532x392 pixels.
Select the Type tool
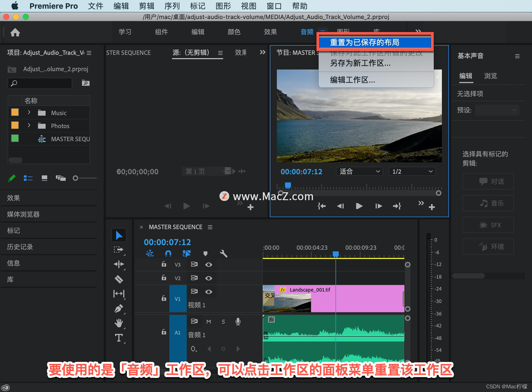pyautogui.click(x=119, y=338)
